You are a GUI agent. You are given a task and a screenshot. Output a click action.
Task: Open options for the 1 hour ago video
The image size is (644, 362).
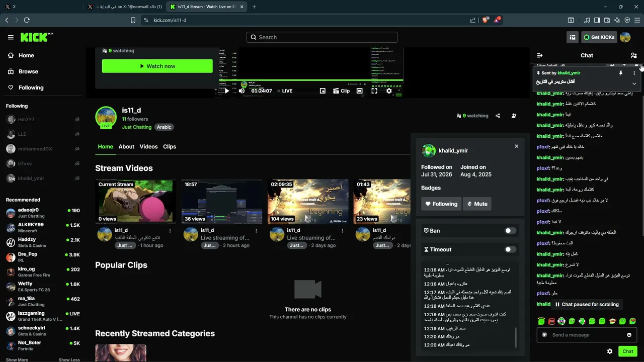170,231
